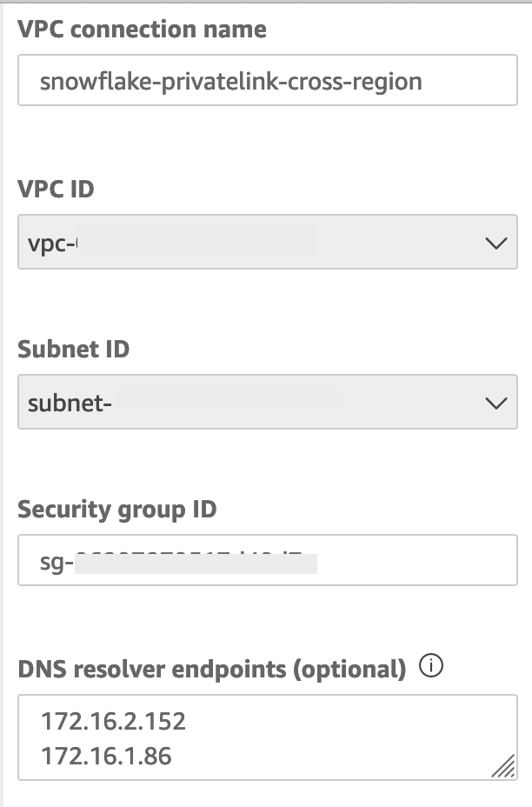
Task: Click the 'VPC ID' label
Action: pyautogui.click(x=56, y=189)
